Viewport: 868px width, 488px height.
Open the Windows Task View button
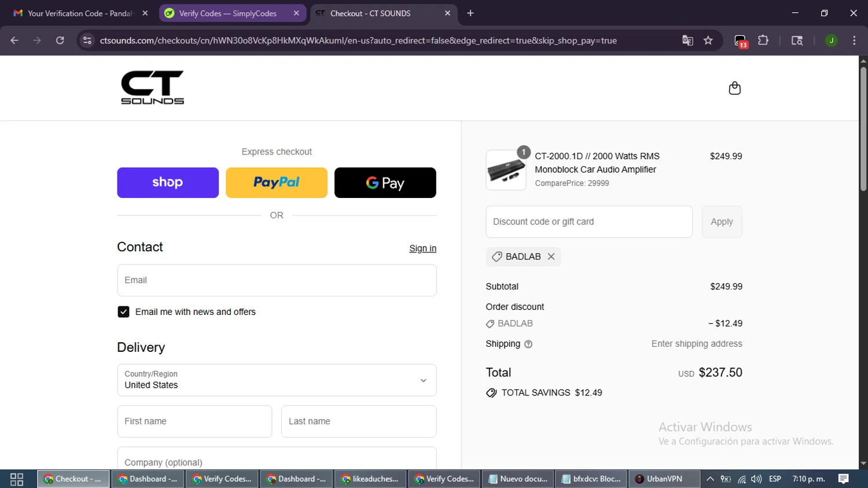point(17,479)
